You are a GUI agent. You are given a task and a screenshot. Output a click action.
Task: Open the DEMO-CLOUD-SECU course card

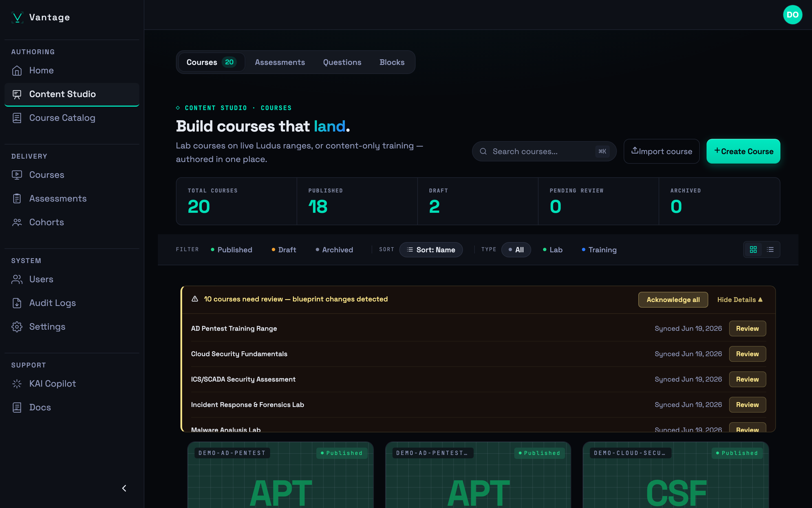[x=676, y=475]
